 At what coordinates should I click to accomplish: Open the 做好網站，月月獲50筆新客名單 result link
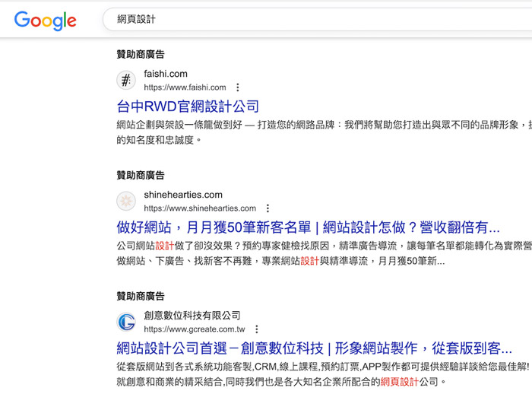[308, 227]
